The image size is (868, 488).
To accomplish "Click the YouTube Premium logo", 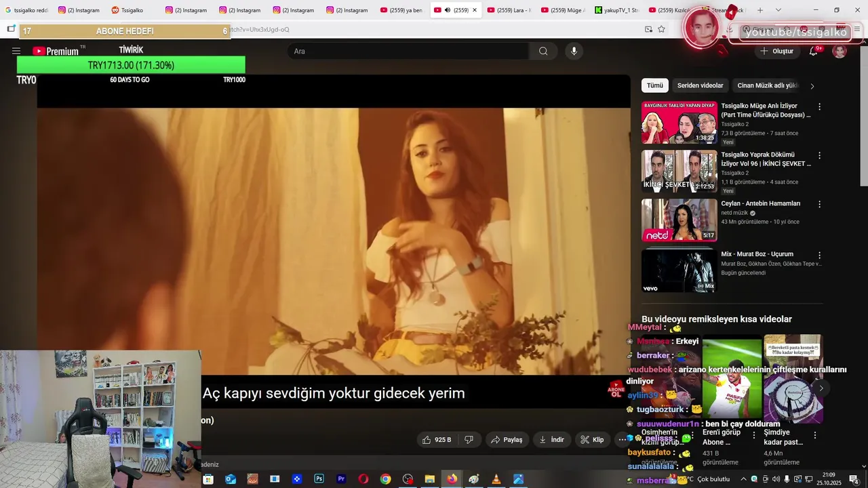I will [56, 51].
